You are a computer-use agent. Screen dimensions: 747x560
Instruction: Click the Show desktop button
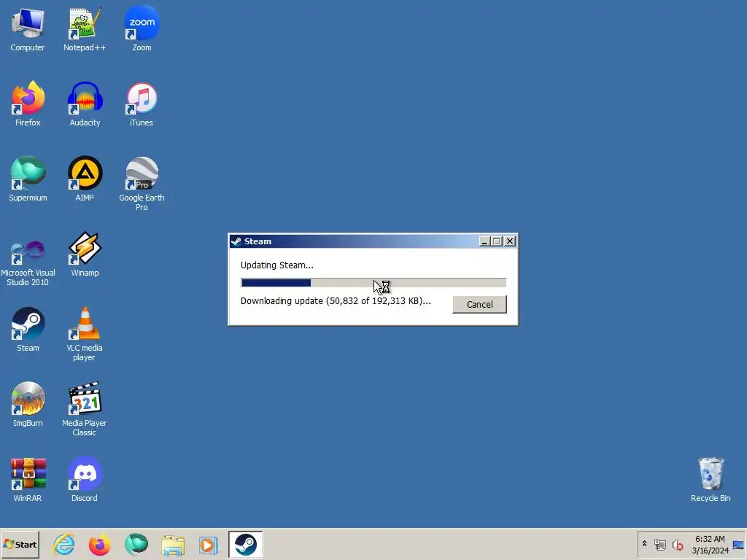coord(739,544)
